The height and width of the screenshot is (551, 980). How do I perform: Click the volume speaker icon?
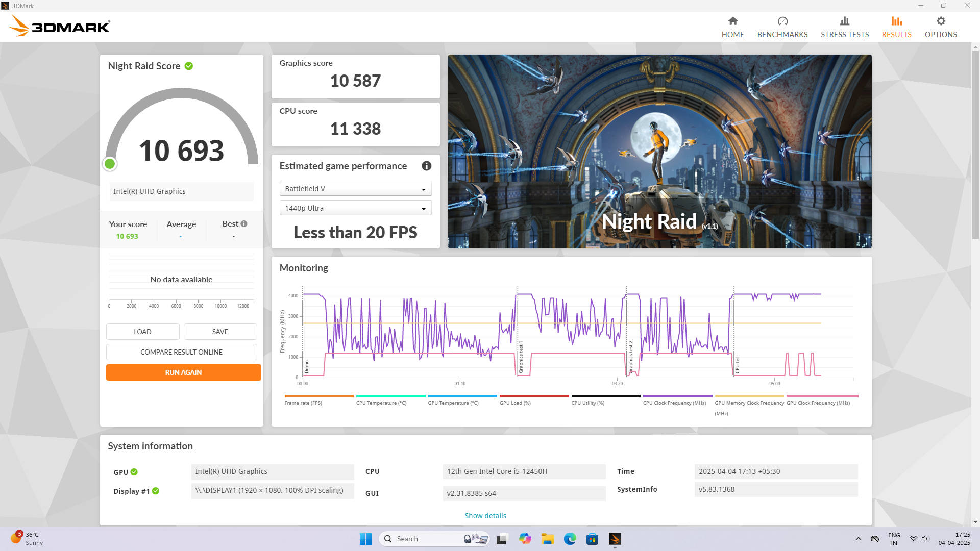click(x=924, y=539)
